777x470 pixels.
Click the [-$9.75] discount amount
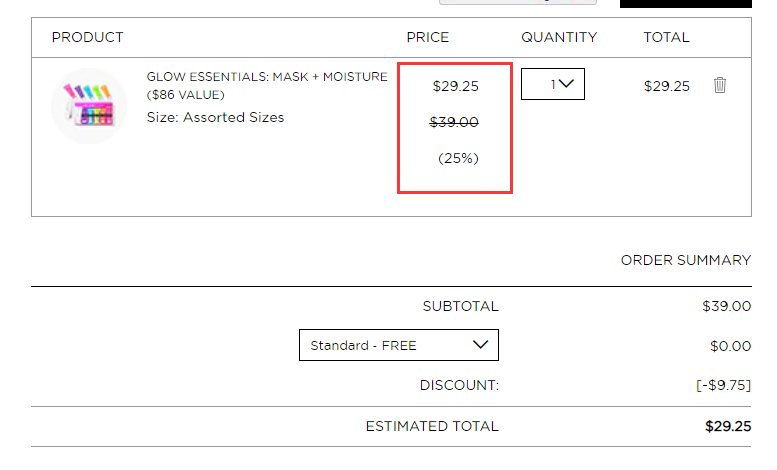tap(723, 385)
